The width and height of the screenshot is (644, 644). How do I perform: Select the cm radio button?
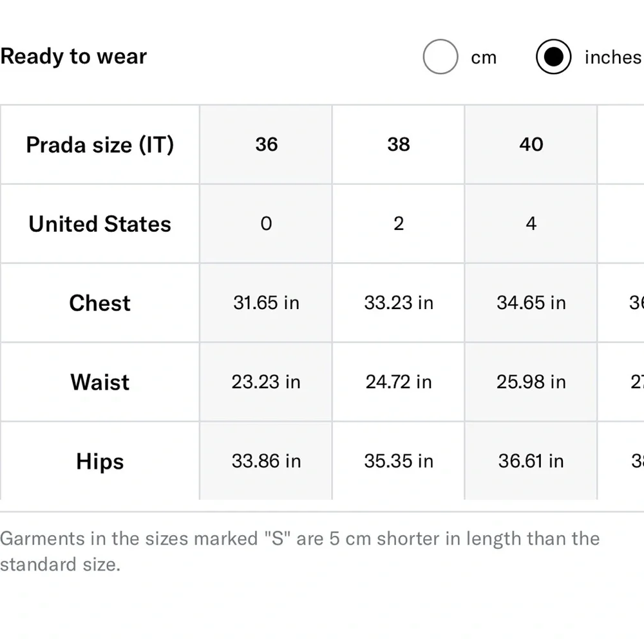click(440, 57)
